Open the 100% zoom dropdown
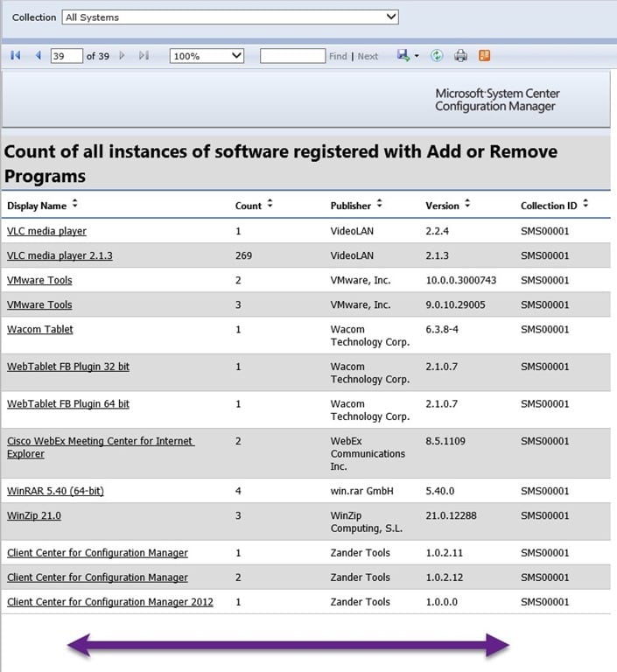This screenshot has width=617, height=672. 207,56
